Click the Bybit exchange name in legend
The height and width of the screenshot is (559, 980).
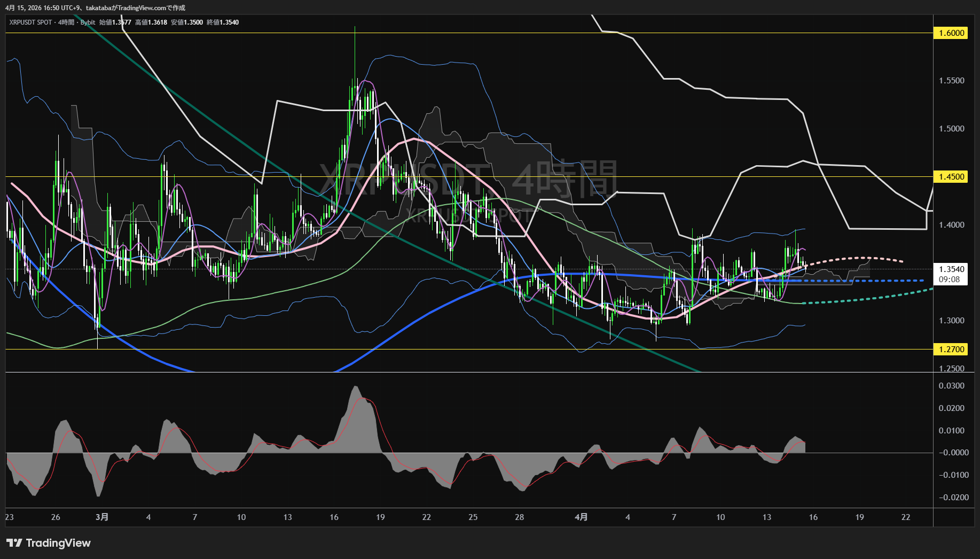click(88, 22)
